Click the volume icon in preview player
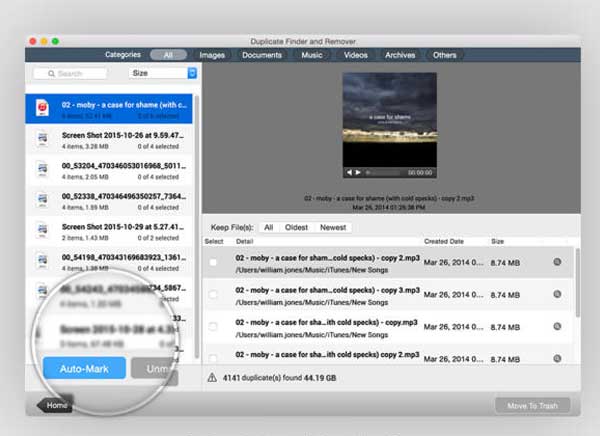Screen dimensions: 600x436 [349, 173]
